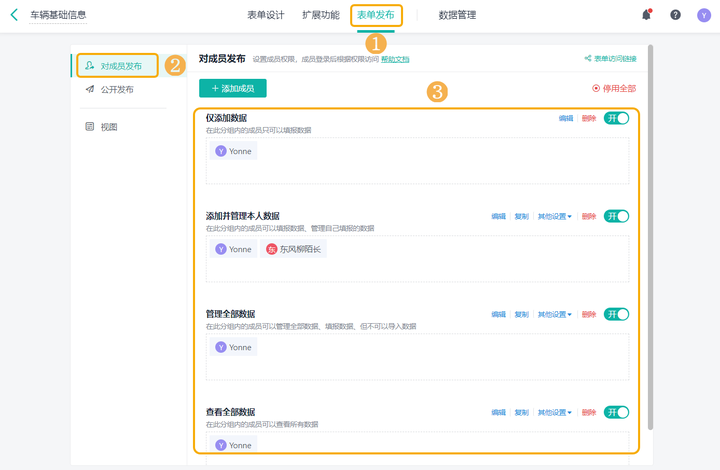Open the notification bell
720x470 pixels.
click(x=646, y=15)
